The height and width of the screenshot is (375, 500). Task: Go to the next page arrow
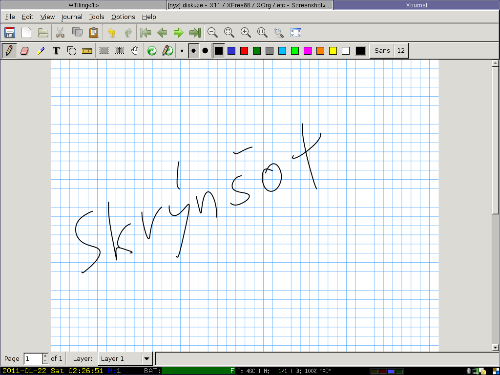pos(179,32)
